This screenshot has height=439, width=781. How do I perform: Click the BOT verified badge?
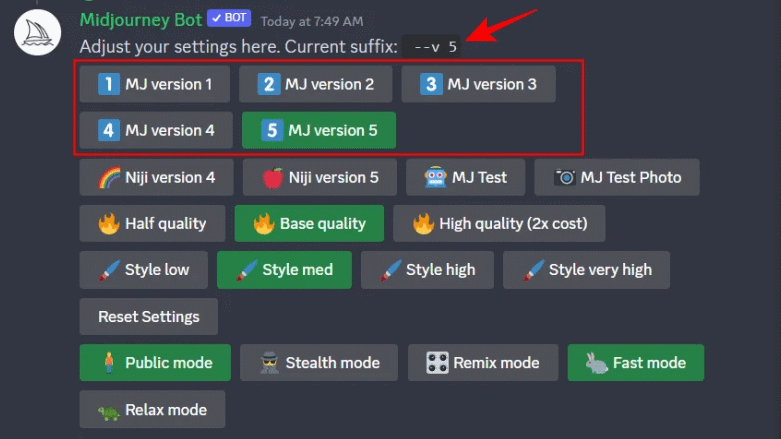[x=229, y=18]
